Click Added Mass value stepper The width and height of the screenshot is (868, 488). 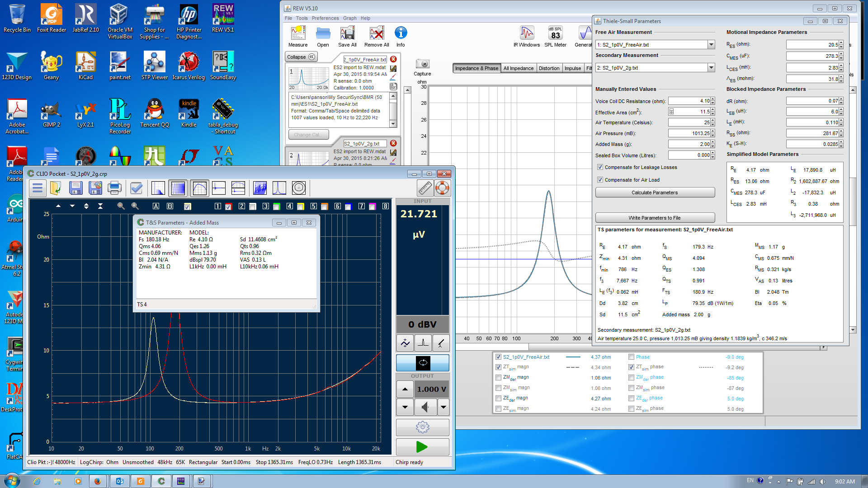click(713, 144)
